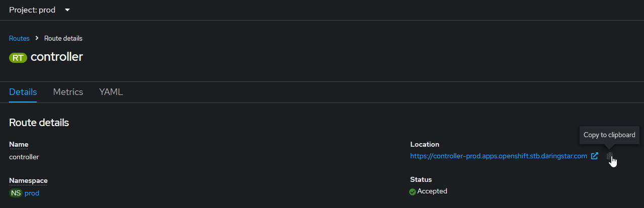The image size is (644, 208).
Task: Switch to the YAML tab
Action: pyautogui.click(x=111, y=92)
